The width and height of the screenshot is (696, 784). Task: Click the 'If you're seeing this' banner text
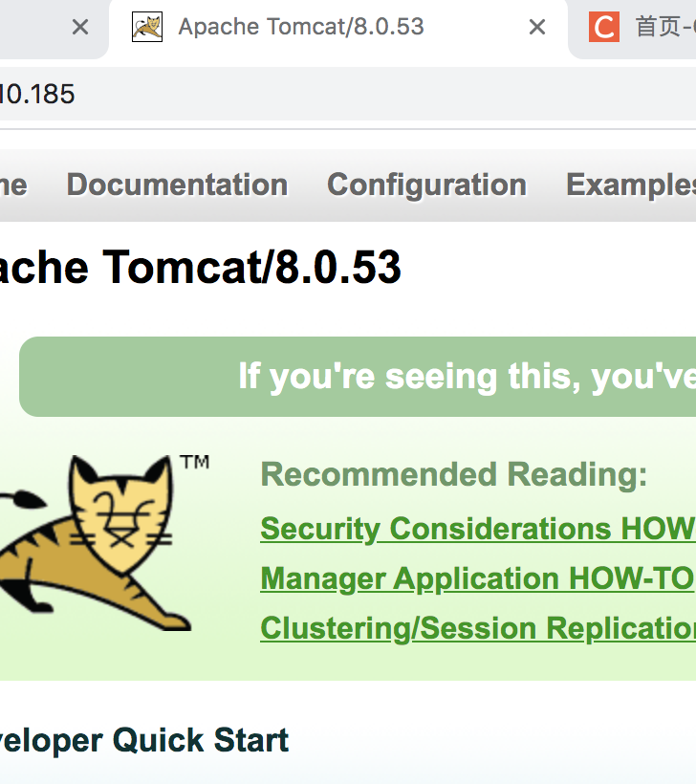click(467, 376)
